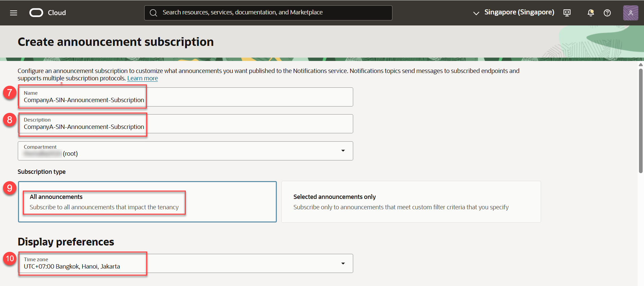
Task: Click the Oracle Cloud logo
Action: pos(36,13)
